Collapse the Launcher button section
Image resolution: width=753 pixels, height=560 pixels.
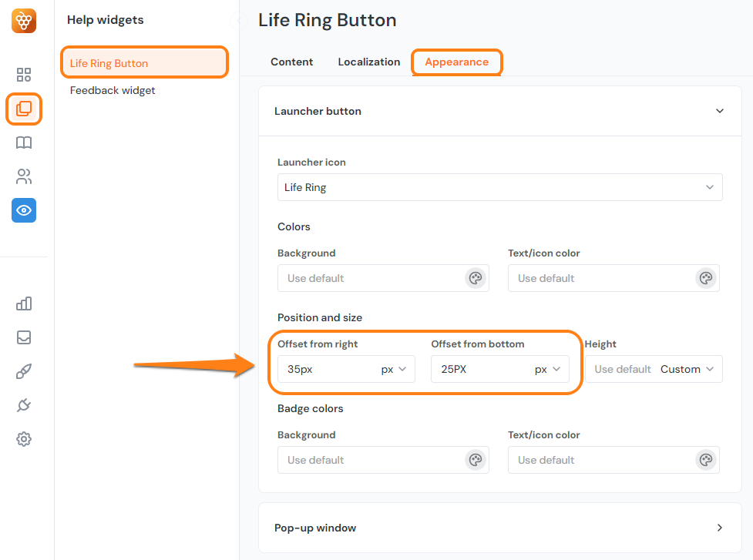click(x=720, y=111)
